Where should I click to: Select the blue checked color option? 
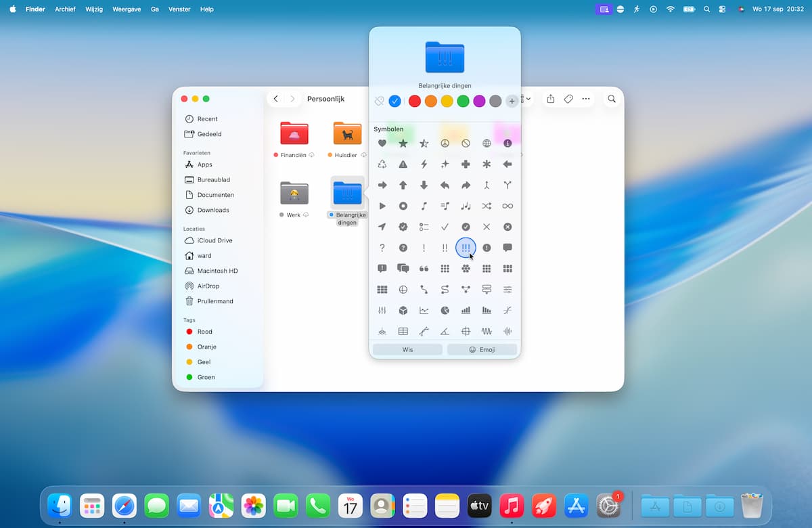pyautogui.click(x=395, y=101)
